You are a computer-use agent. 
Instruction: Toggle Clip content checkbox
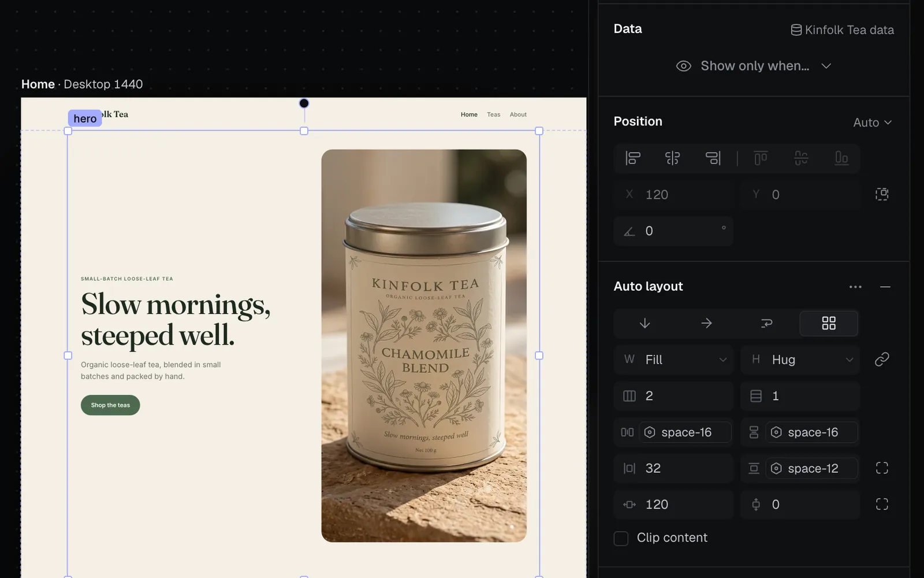(621, 538)
